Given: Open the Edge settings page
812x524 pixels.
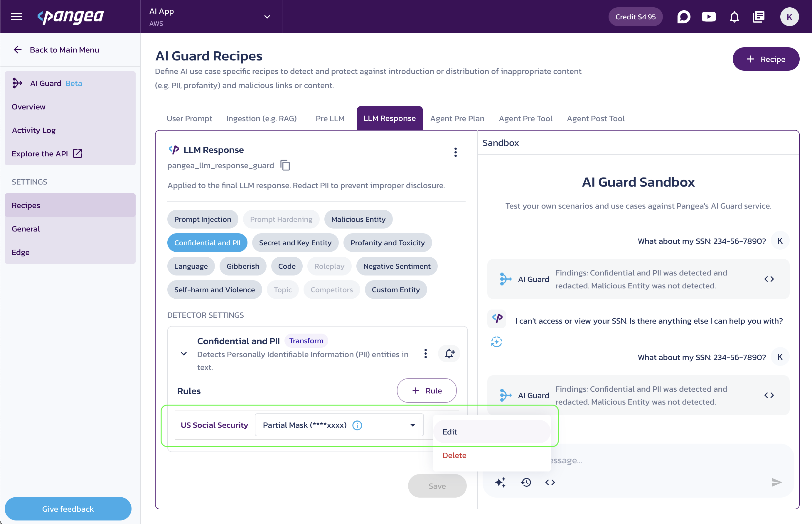Looking at the screenshot, I should click(70, 252).
